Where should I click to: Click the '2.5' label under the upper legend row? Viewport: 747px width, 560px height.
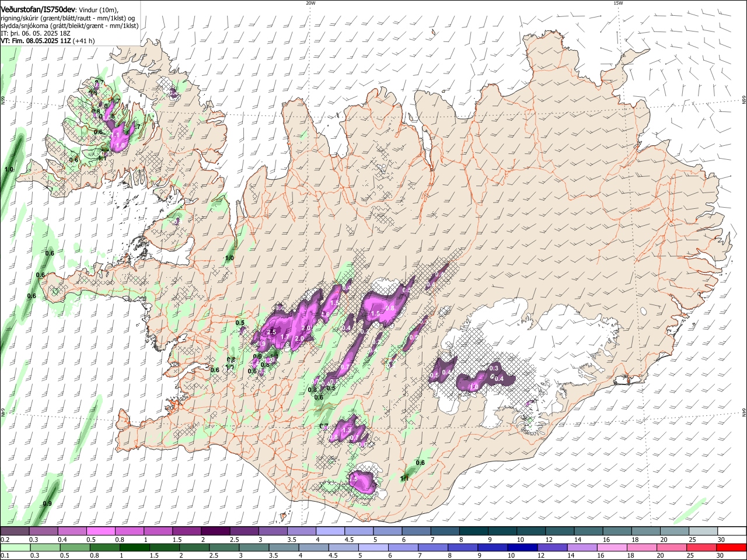tap(234, 540)
